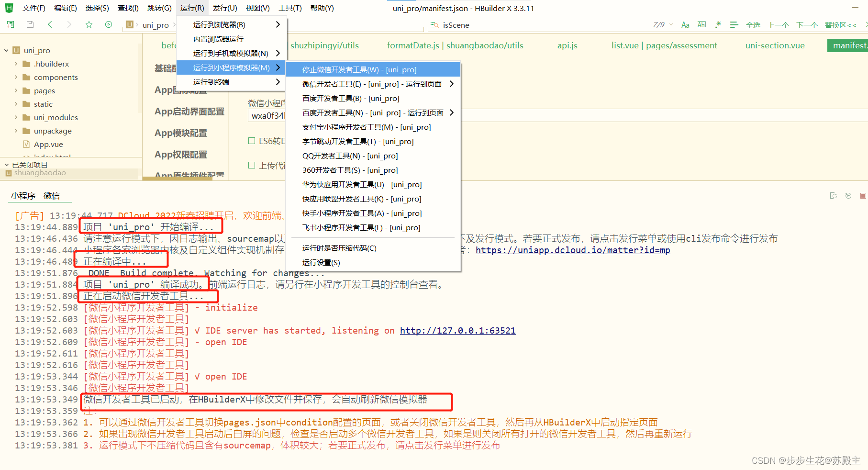Expand the static folder
This screenshot has height=470, width=868.
coord(16,104)
